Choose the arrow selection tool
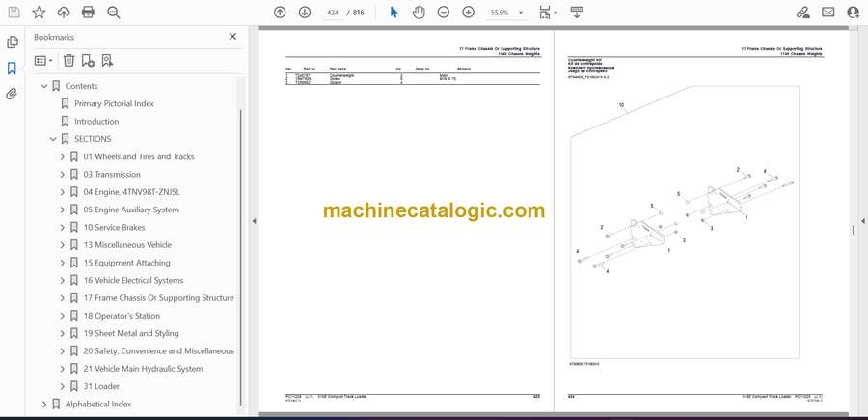The image size is (868, 420). 393,13
